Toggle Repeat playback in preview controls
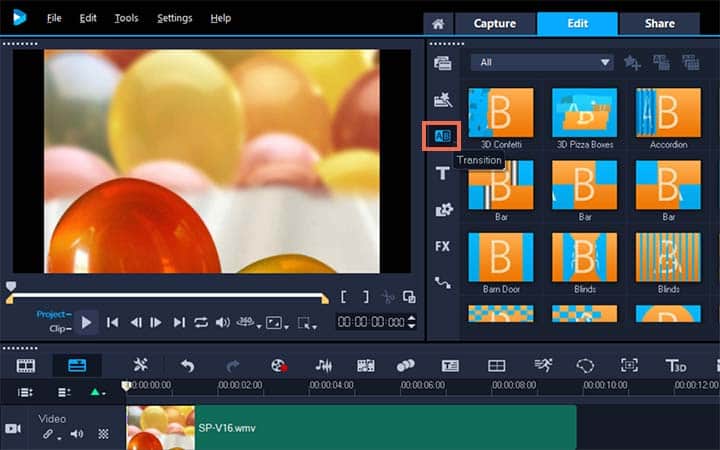The height and width of the screenshot is (450, 720). pos(202,322)
